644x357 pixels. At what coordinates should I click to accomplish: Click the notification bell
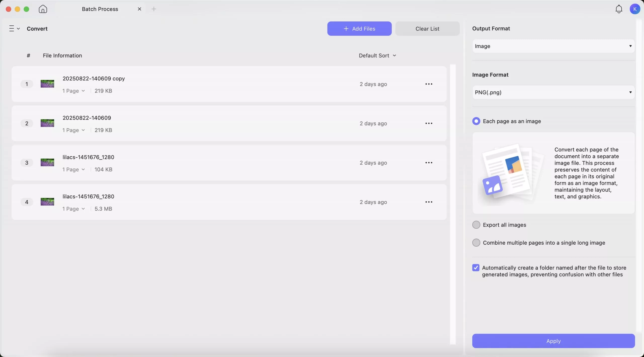coord(618,9)
